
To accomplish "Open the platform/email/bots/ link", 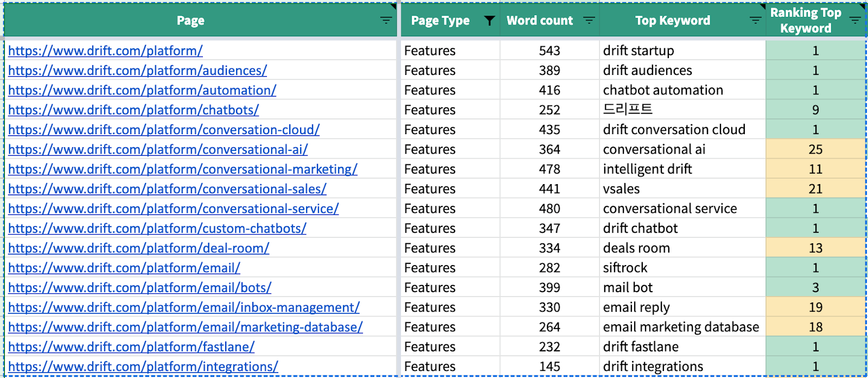I will pos(139,288).
